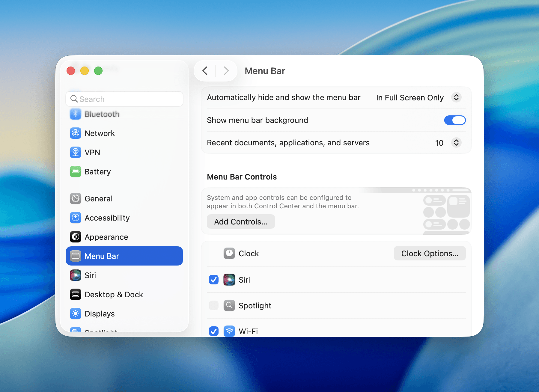Open Clock Options… button
Screen dimensions: 539x392
click(430, 254)
